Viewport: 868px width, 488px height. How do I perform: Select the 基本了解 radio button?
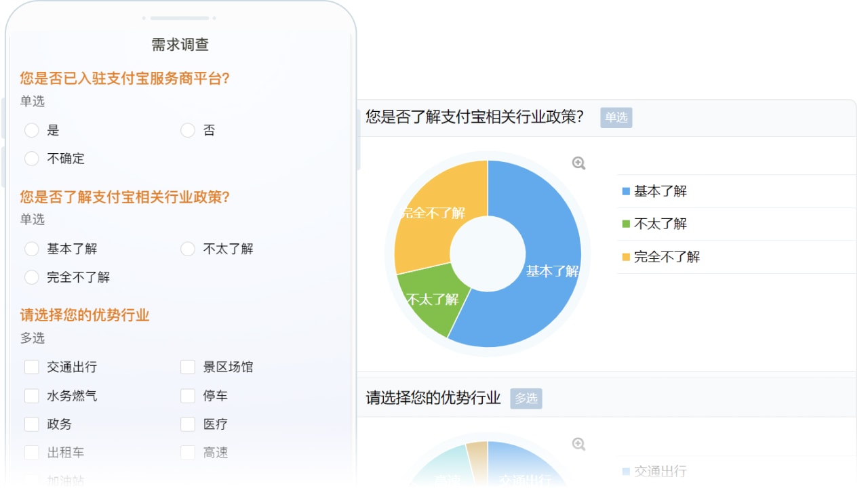point(32,249)
